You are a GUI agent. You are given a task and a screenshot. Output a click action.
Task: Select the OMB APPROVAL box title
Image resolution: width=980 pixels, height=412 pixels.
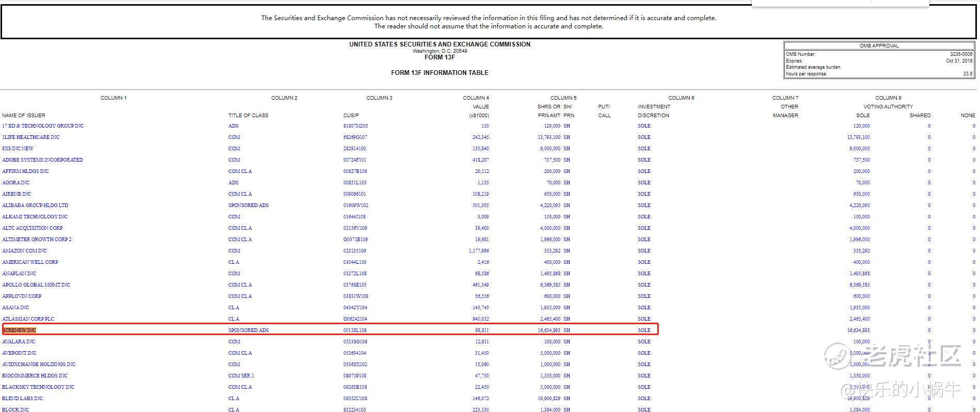[879, 46]
